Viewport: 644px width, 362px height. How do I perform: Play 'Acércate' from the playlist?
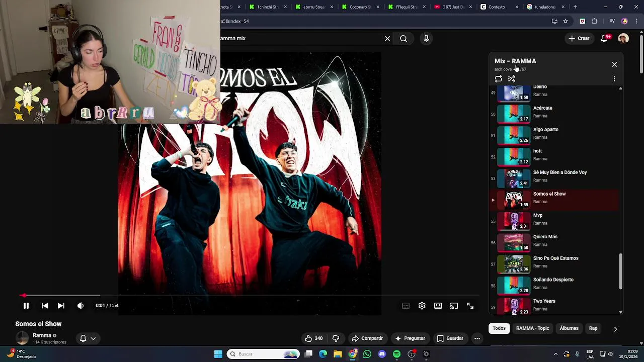pyautogui.click(x=553, y=114)
